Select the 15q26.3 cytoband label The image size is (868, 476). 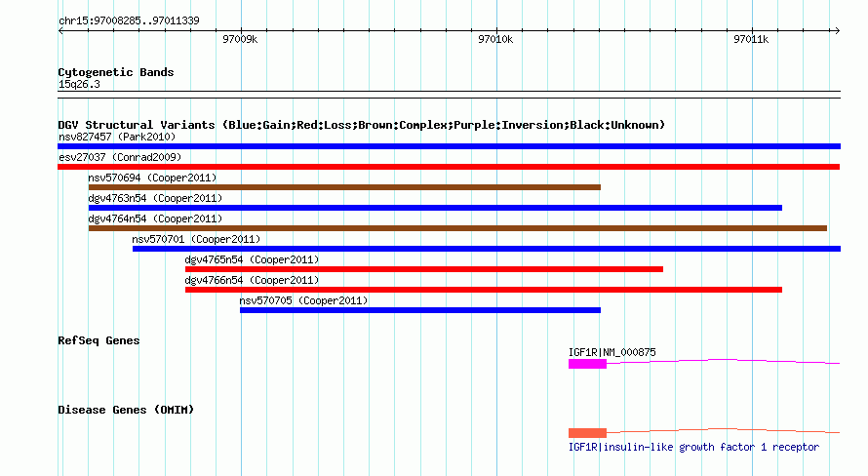79,84
